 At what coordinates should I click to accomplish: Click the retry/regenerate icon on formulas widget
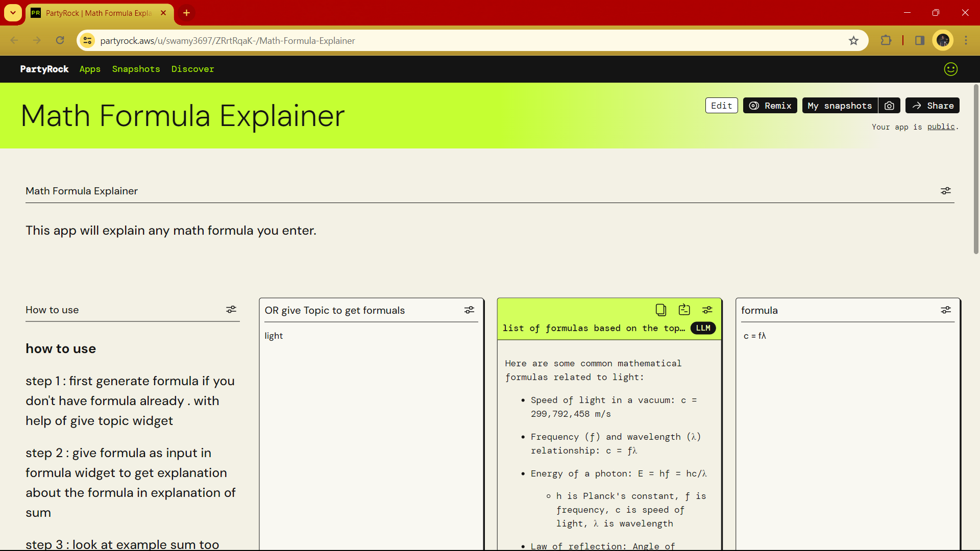click(x=684, y=310)
